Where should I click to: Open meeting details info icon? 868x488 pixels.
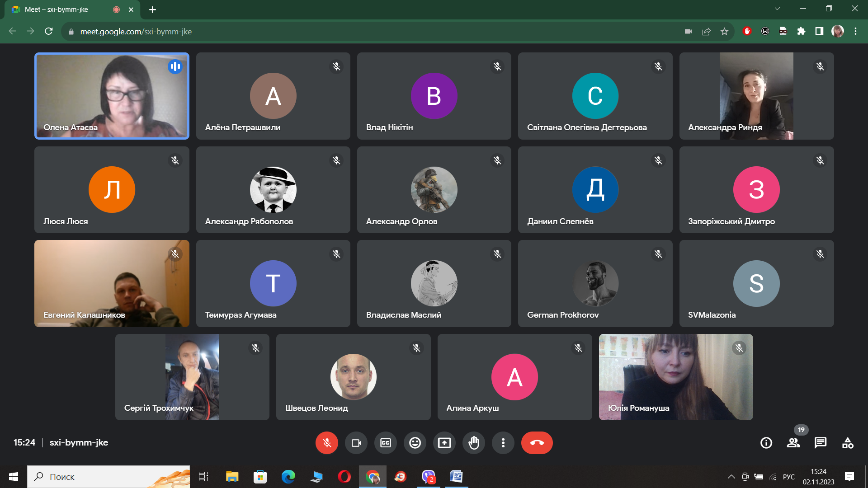tap(766, 443)
